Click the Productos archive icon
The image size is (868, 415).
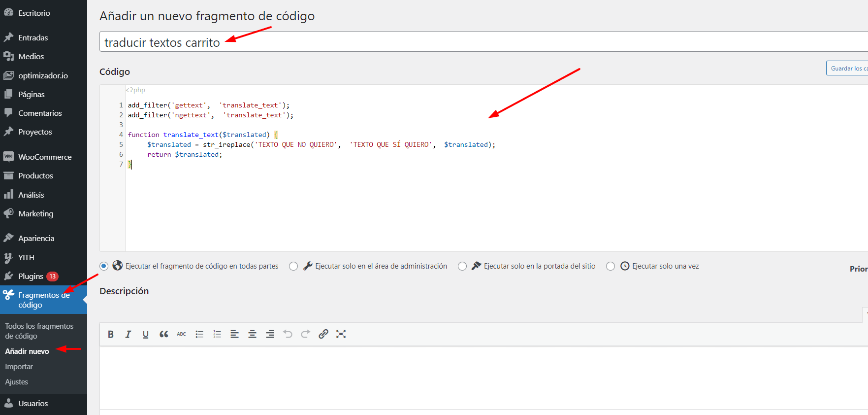click(x=8, y=175)
